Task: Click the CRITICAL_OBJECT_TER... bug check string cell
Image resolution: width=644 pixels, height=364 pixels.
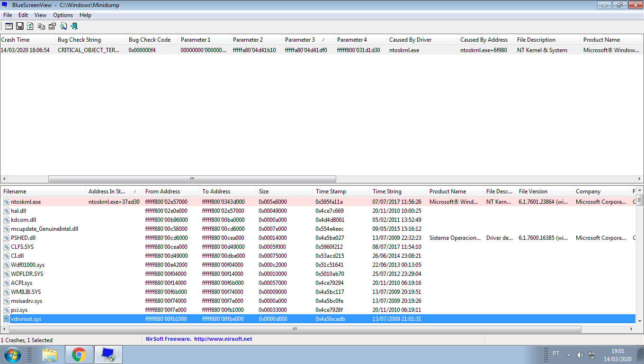Action: point(89,50)
